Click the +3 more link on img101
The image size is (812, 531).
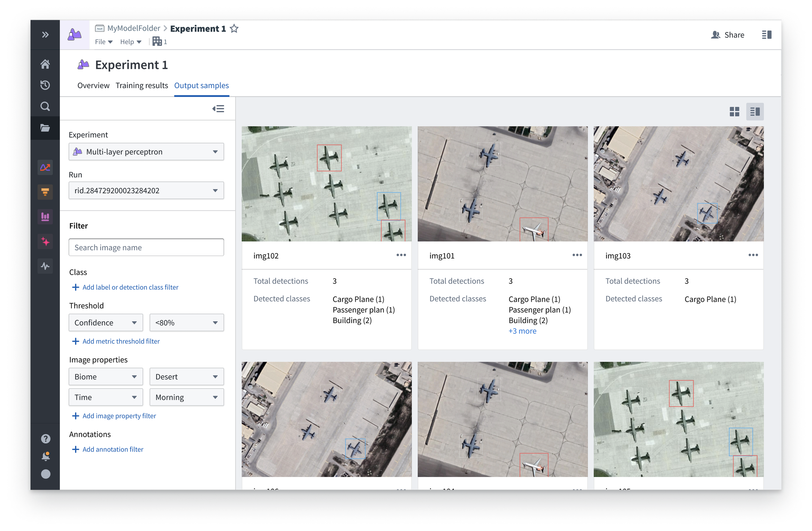pyautogui.click(x=522, y=331)
